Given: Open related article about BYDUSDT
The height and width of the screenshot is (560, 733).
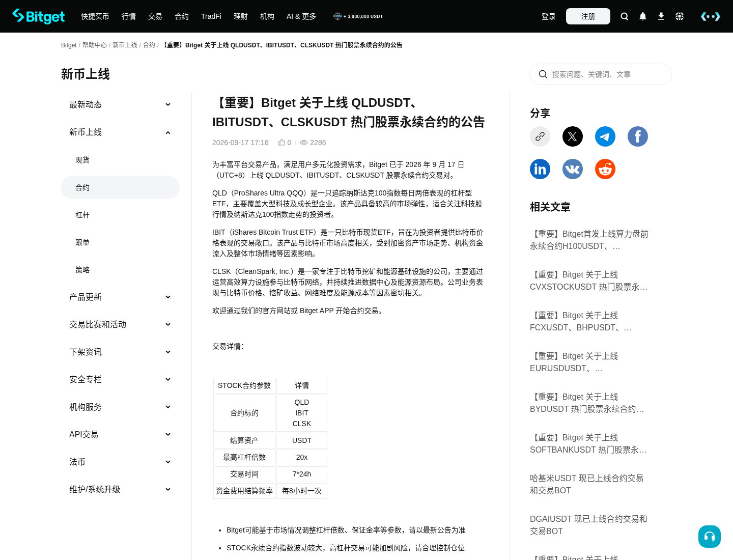Looking at the screenshot, I should point(589,403).
